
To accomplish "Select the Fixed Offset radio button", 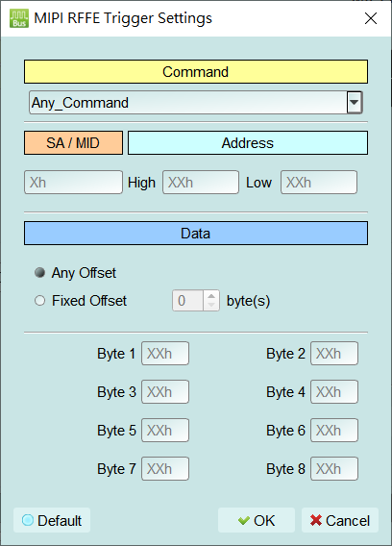I will point(39,300).
